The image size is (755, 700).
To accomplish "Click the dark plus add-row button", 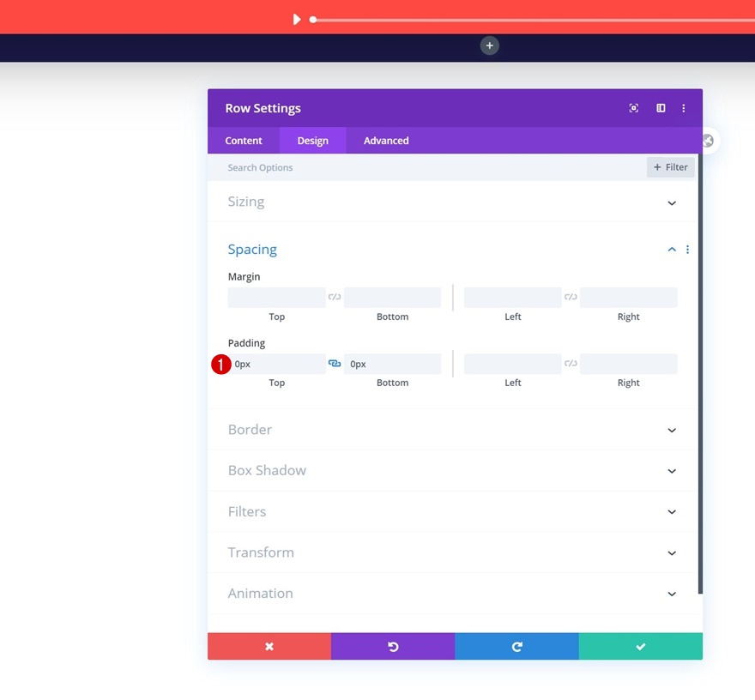I will click(489, 45).
